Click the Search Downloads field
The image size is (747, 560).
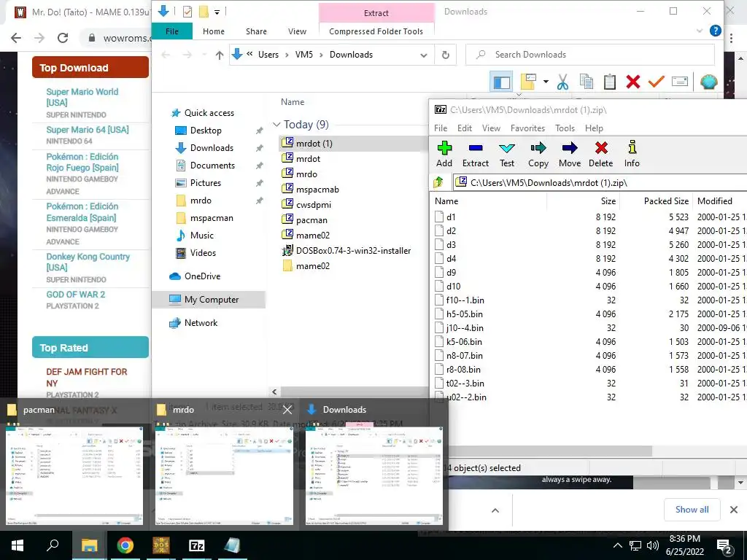click(589, 55)
